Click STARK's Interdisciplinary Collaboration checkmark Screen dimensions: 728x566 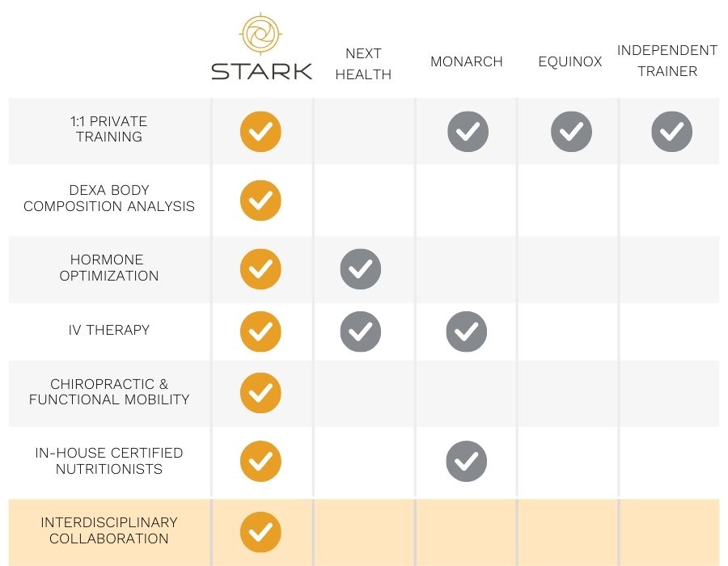[260, 532]
